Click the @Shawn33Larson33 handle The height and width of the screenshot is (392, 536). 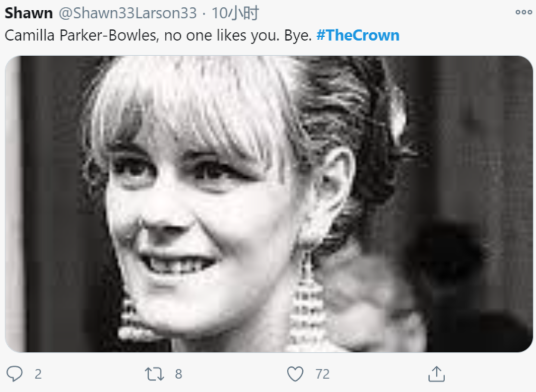(x=128, y=13)
